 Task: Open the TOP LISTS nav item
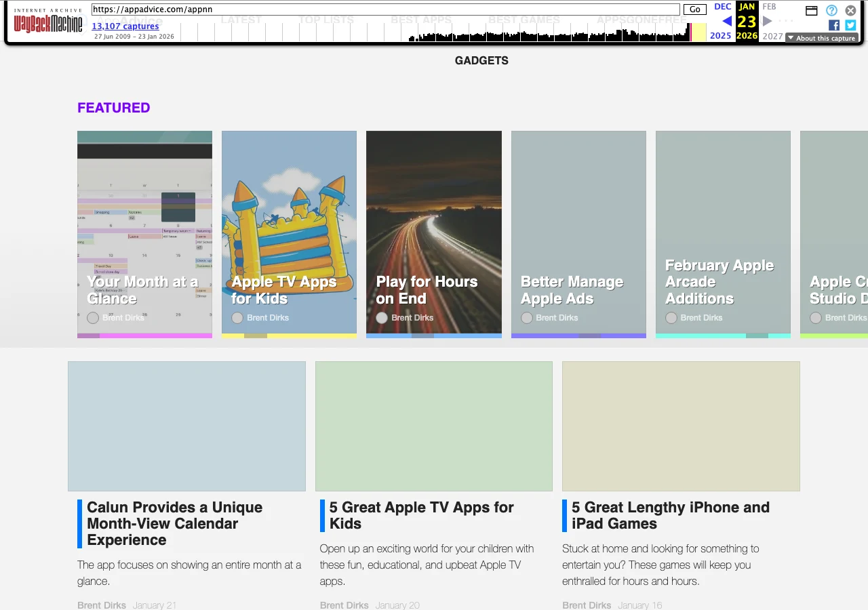(x=326, y=20)
